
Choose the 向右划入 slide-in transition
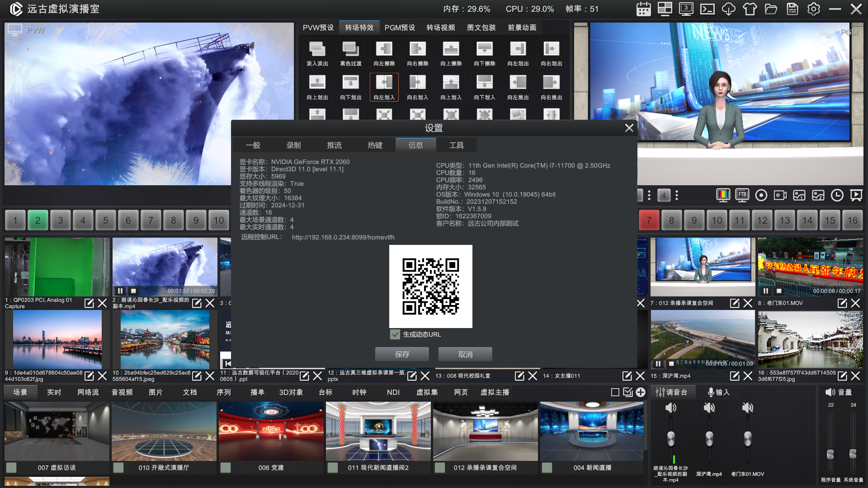point(418,87)
